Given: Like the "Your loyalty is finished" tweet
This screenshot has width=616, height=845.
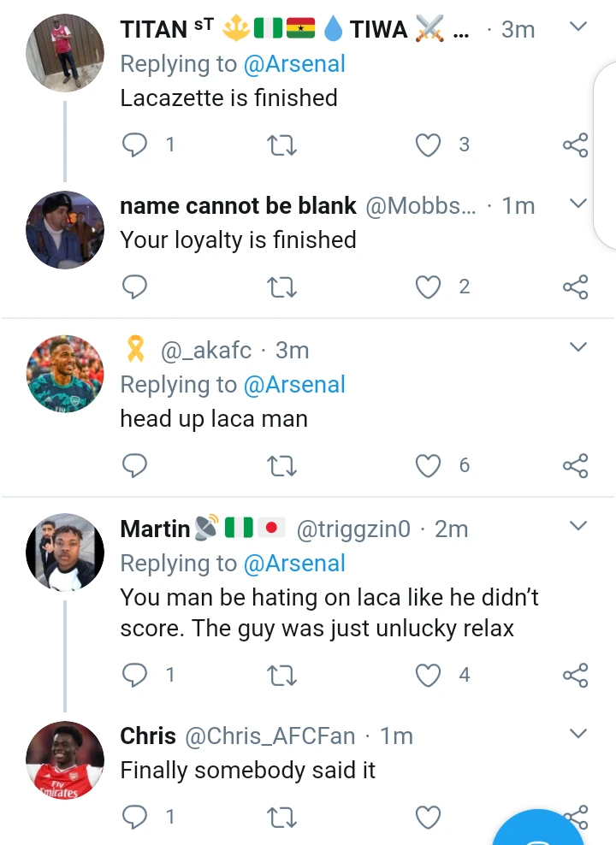Looking at the screenshot, I should pyautogui.click(x=428, y=287).
